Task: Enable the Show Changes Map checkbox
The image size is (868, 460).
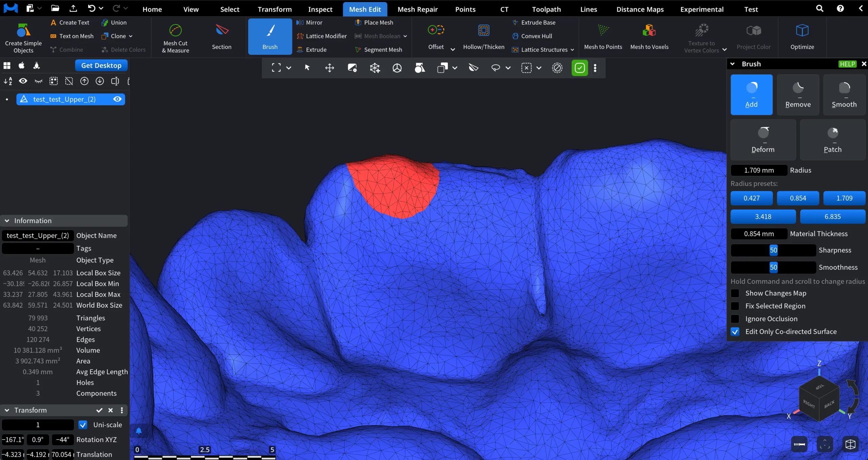Action: pyautogui.click(x=735, y=293)
